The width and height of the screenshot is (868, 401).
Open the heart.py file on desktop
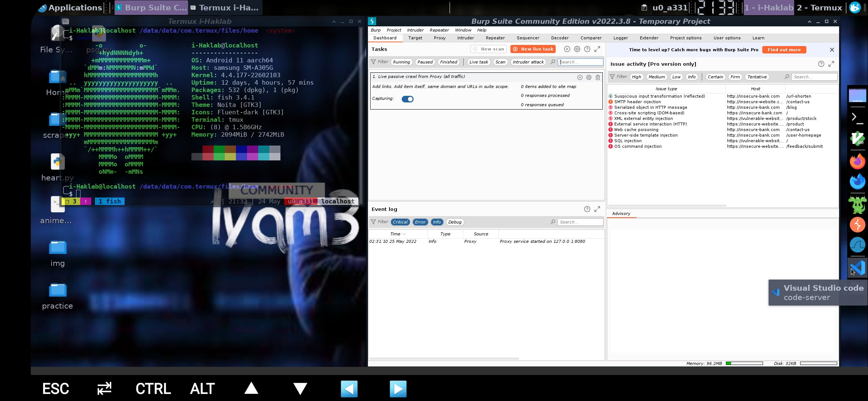[57, 167]
